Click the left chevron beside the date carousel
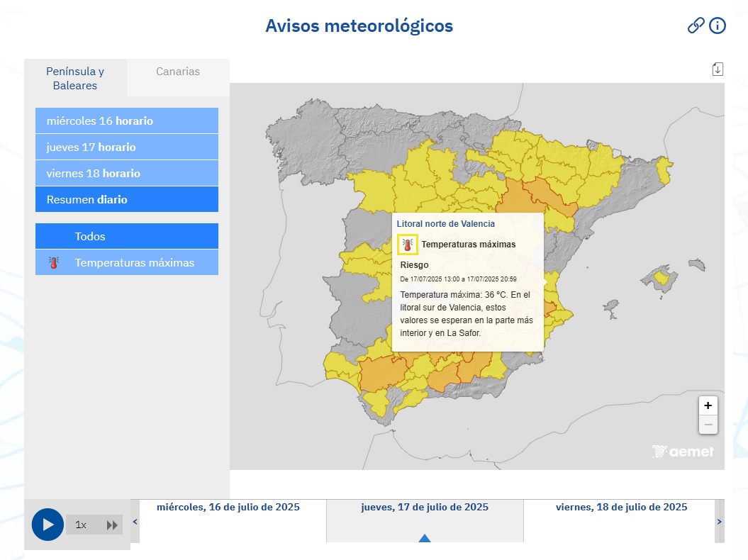Viewport: 748px width, 560px height. pos(135,521)
